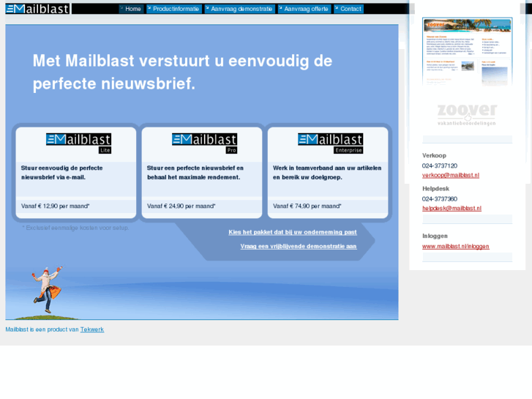
Task: Visit the Tekwerk link in the footer
Action: (x=92, y=329)
